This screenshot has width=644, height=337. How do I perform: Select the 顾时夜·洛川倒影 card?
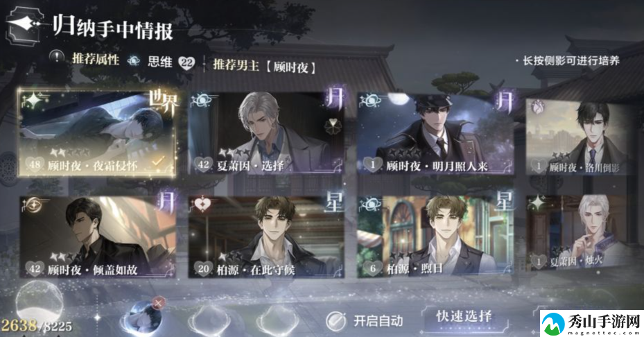click(578, 137)
